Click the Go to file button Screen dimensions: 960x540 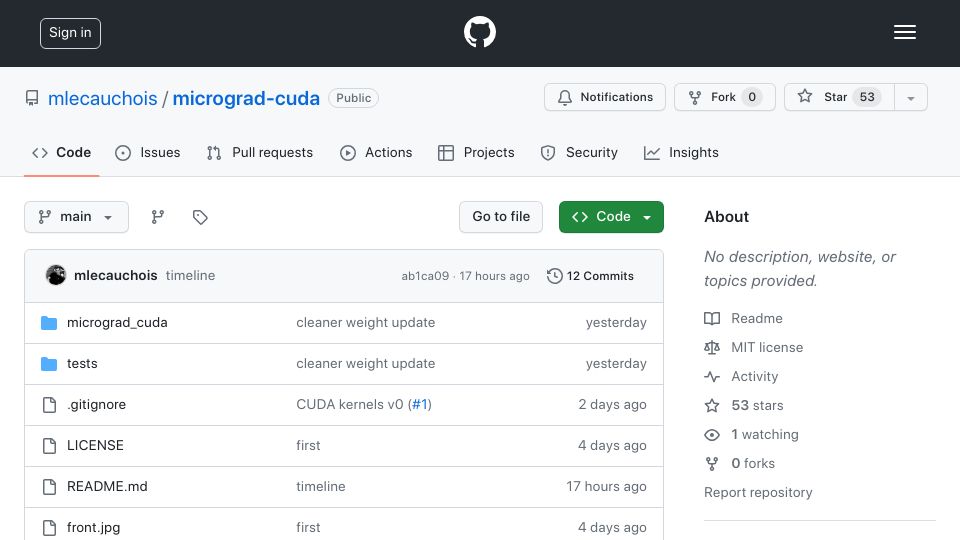click(501, 217)
